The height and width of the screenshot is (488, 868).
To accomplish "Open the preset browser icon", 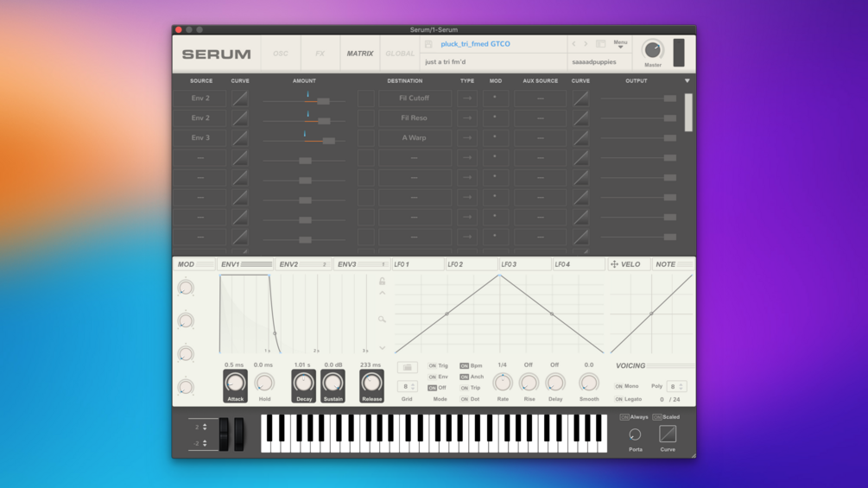I will [600, 44].
